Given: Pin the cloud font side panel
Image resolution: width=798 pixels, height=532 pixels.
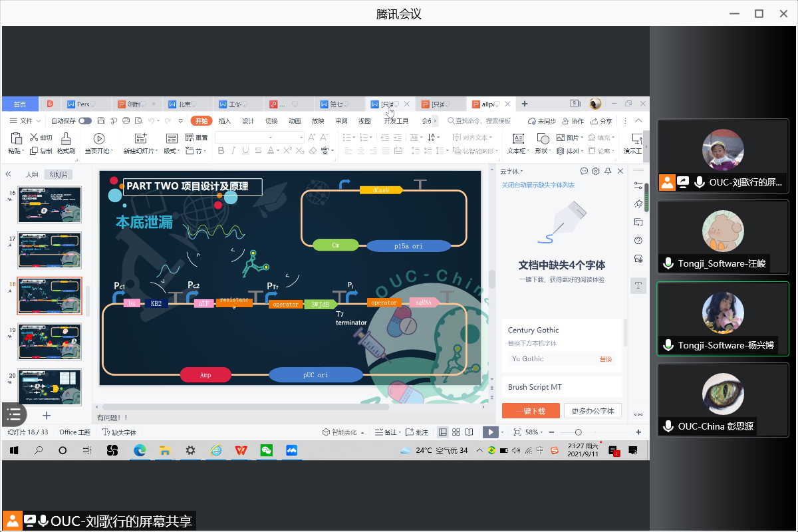Looking at the screenshot, I should [608, 172].
